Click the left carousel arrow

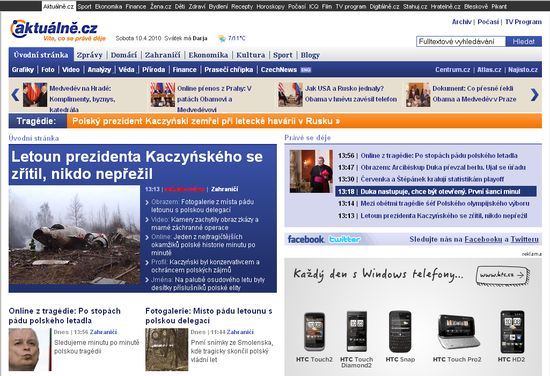click(x=15, y=95)
